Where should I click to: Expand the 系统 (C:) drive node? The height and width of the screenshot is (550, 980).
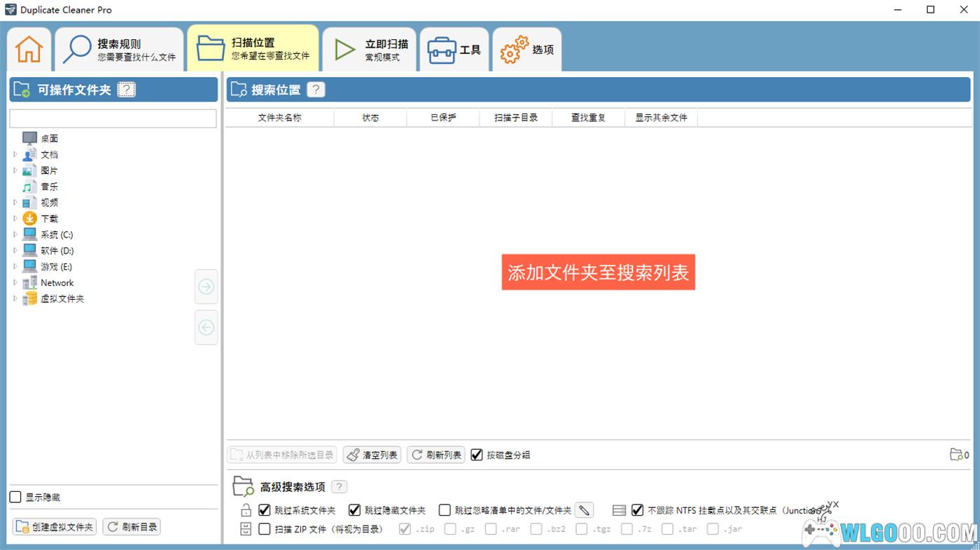[x=15, y=235]
